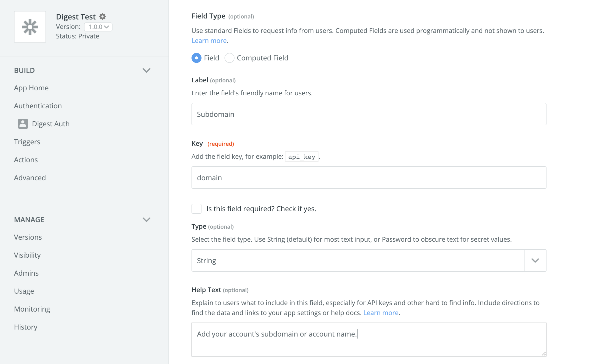Go to the Triggers page

click(27, 142)
